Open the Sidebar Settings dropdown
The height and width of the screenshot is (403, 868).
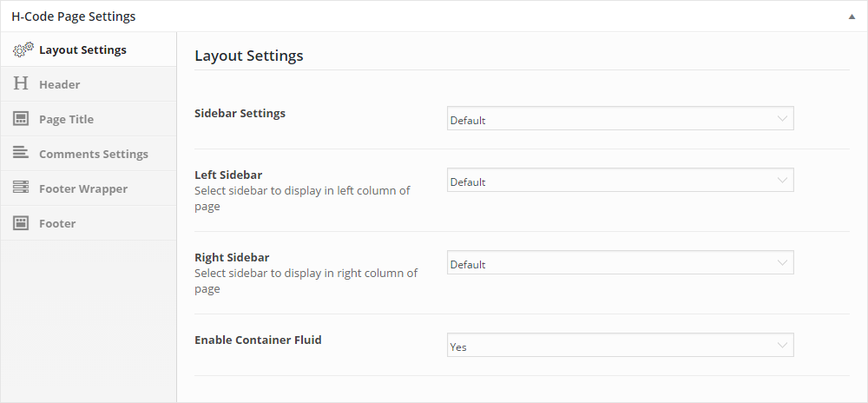620,119
